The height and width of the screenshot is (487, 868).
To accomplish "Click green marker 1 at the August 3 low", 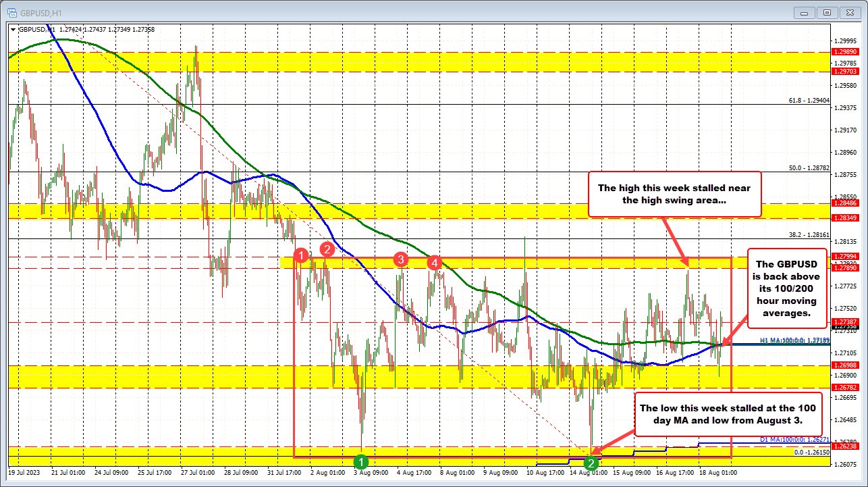I will click(361, 462).
